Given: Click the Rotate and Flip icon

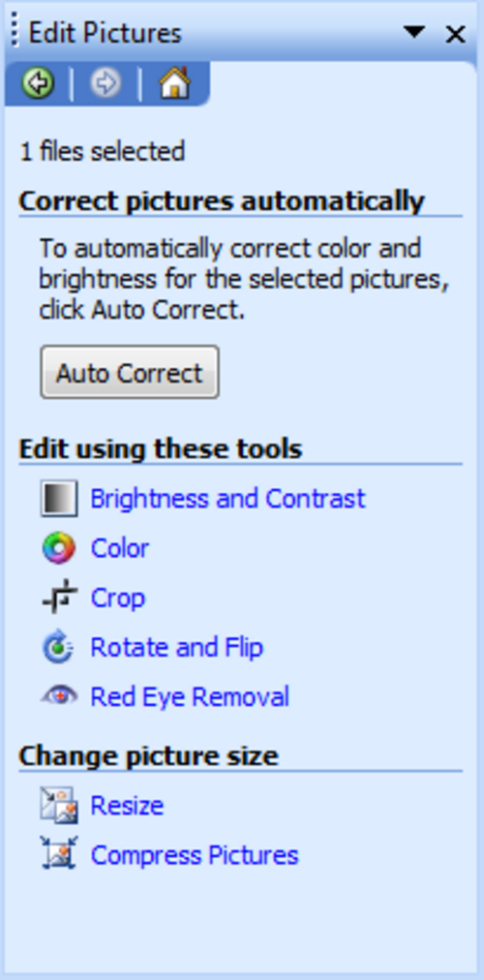Looking at the screenshot, I should pyautogui.click(x=59, y=647).
